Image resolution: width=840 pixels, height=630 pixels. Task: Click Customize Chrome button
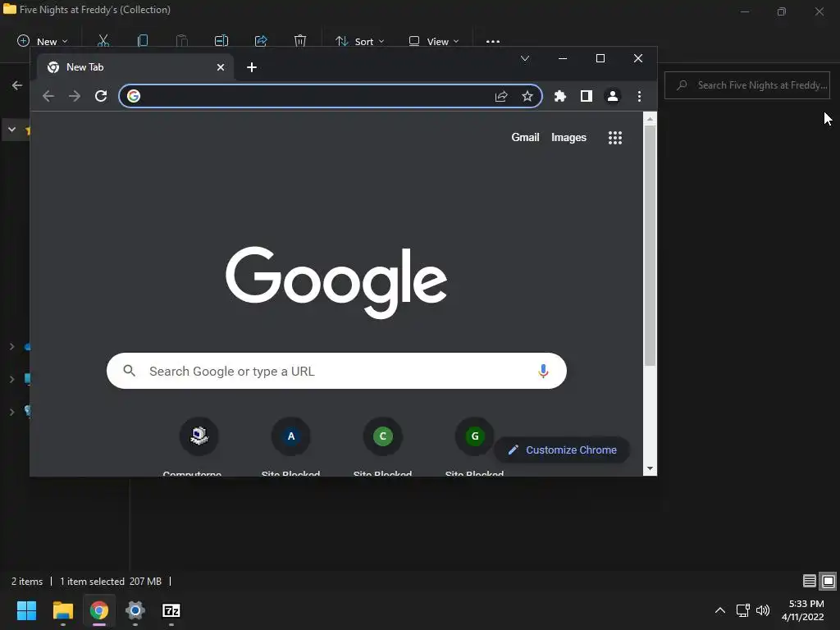(x=561, y=450)
